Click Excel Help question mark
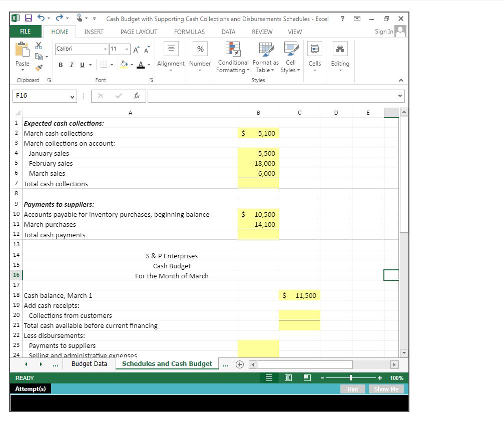 click(x=343, y=19)
